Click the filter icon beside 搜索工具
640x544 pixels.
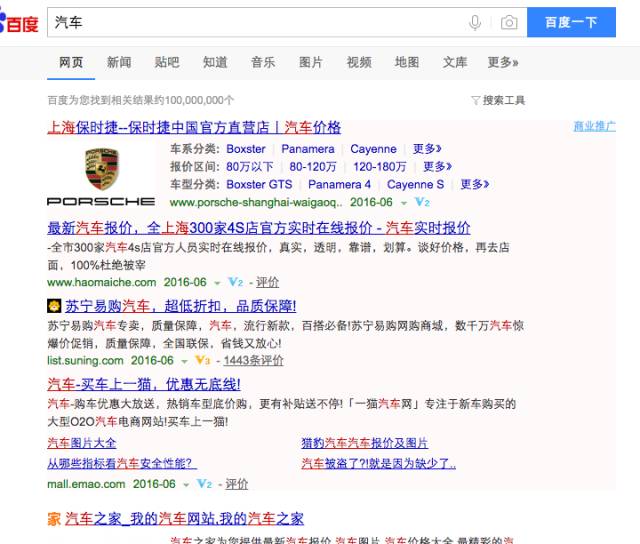click(475, 100)
